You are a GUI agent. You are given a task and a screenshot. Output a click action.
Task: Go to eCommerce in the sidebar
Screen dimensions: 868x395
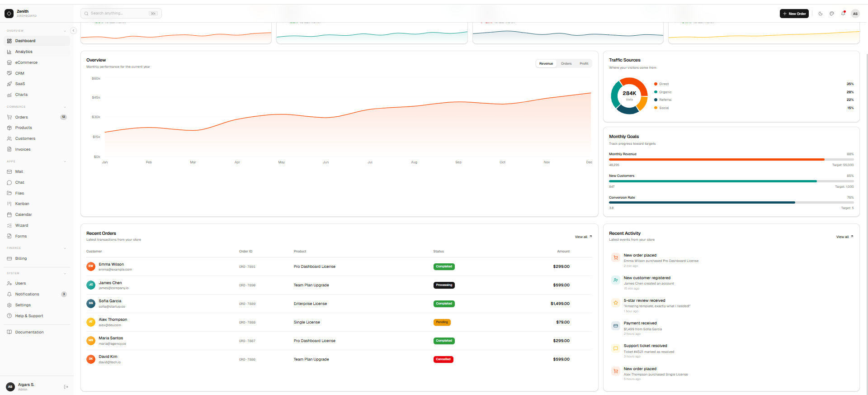37,62
